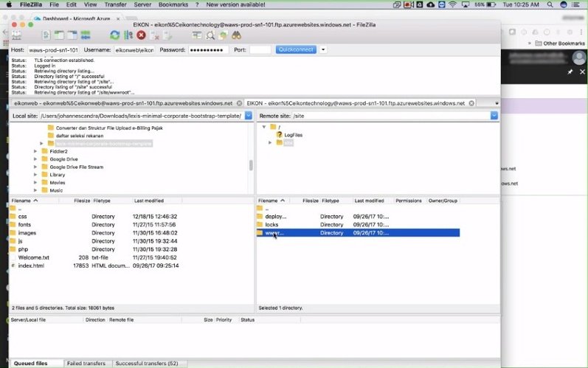The width and height of the screenshot is (588, 368).
Task: Sort remote list by Permissions column
Action: tap(409, 201)
